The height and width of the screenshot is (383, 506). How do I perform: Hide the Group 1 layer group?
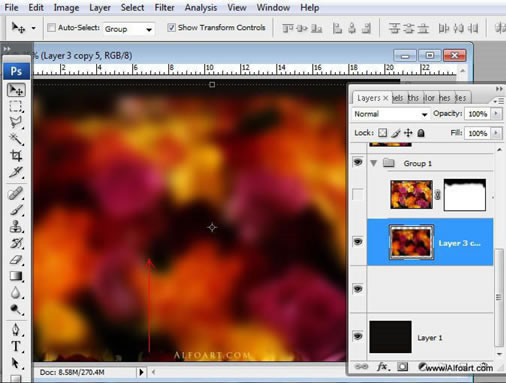(358, 163)
